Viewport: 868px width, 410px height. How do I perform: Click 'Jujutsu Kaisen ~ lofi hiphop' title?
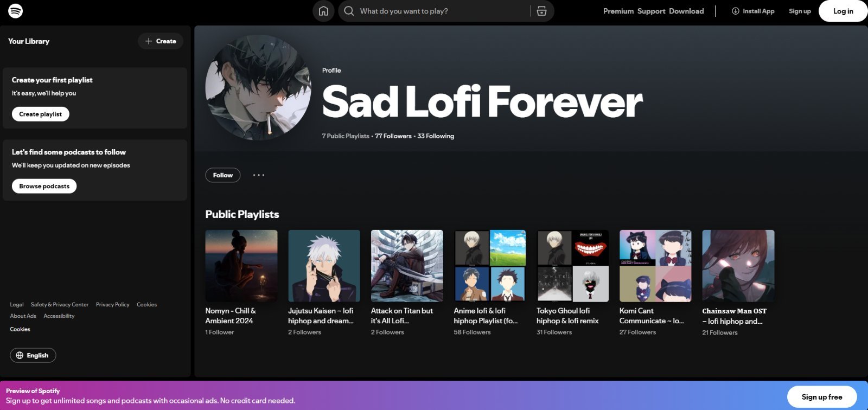coord(321,316)
